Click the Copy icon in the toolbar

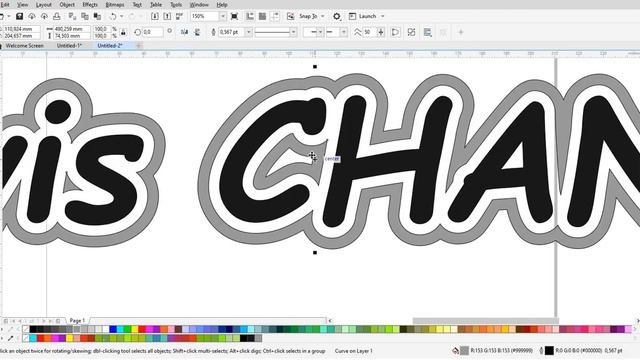click(85, 16)
